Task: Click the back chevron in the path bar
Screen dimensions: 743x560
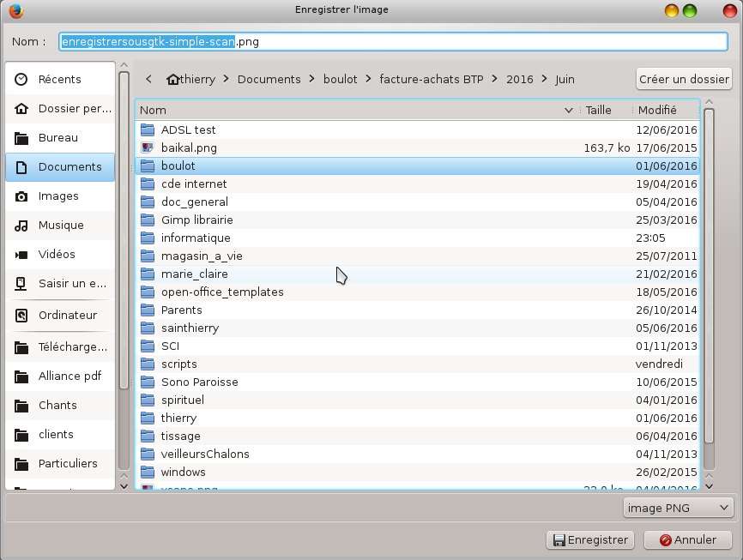Action: pyautogui.click(x=149, y=79)
